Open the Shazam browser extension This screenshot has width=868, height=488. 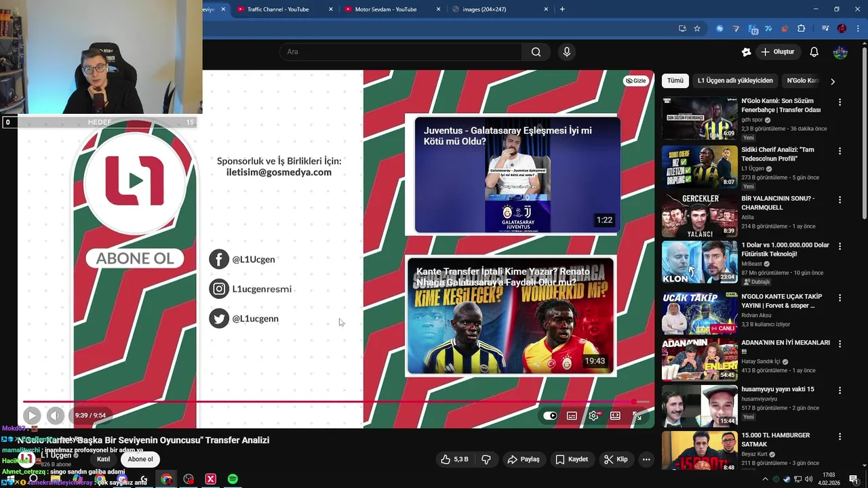tap(719, 28)
